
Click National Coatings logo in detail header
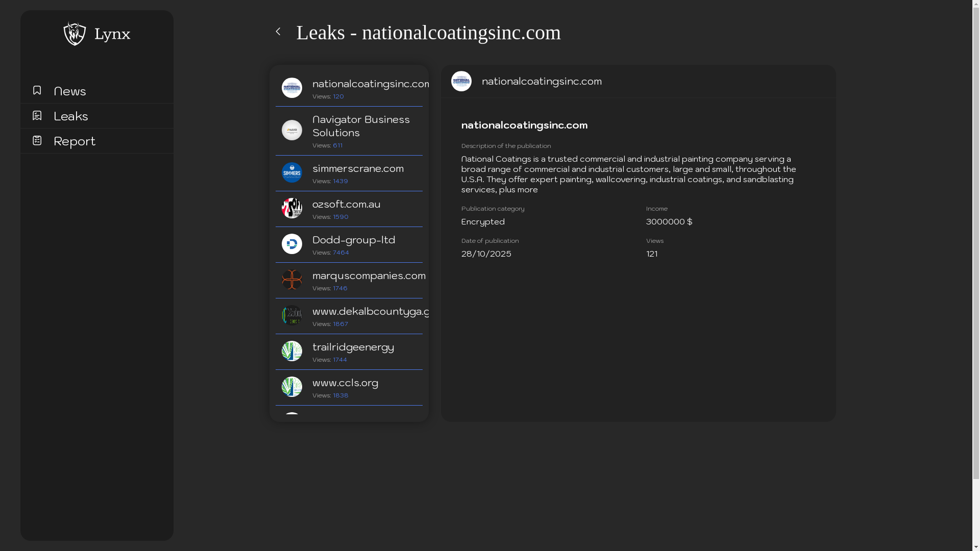461,81
